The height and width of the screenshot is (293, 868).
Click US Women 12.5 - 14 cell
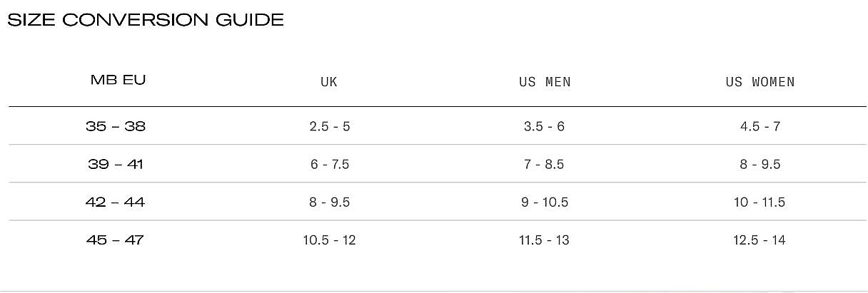760,240
